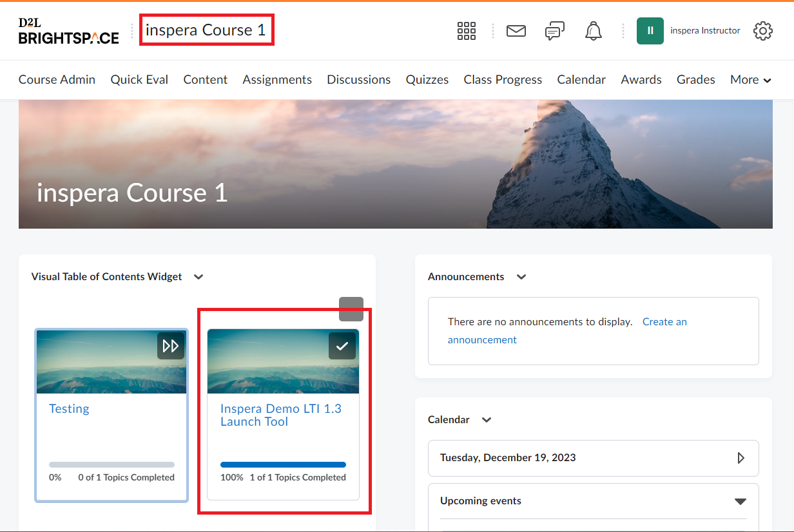
Task: Open the message alerts envelope icon
Action: point(516,31)
